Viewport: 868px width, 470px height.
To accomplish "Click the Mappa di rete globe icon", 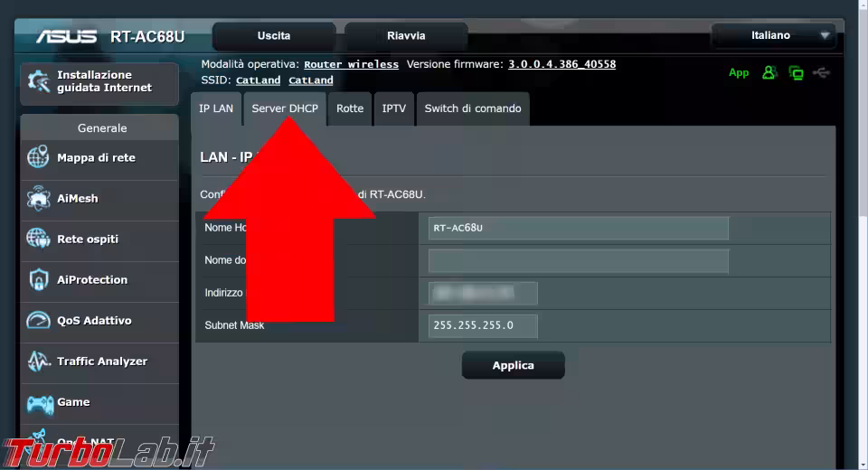I will point(38,157).
